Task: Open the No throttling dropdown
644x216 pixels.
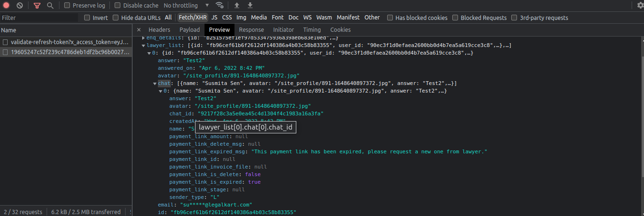Action: tap(186, 6)
